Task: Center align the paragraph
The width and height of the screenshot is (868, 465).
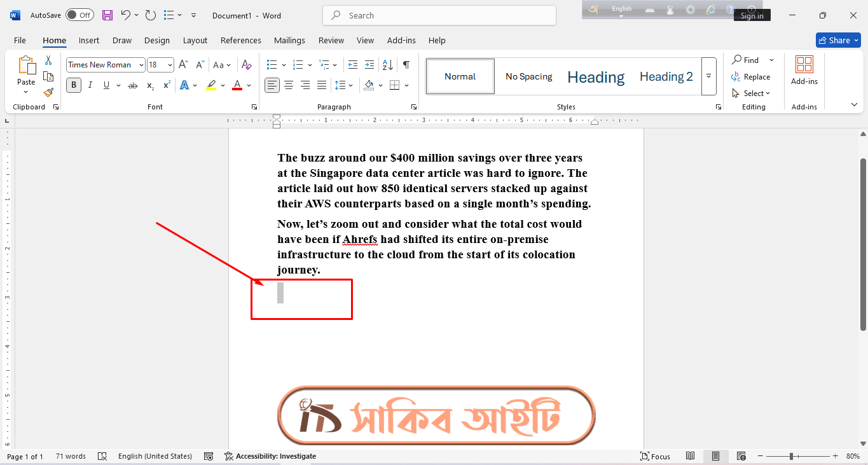Action: click(x=289, y=85)
